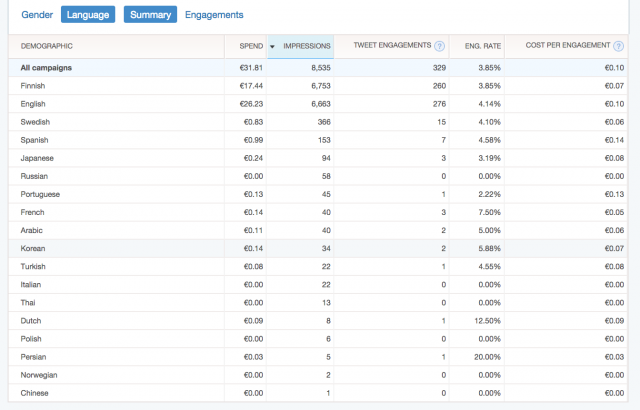Click the Chinese row at table bottom
Viewport: 640px width, 410px height.
click(35, 391)
